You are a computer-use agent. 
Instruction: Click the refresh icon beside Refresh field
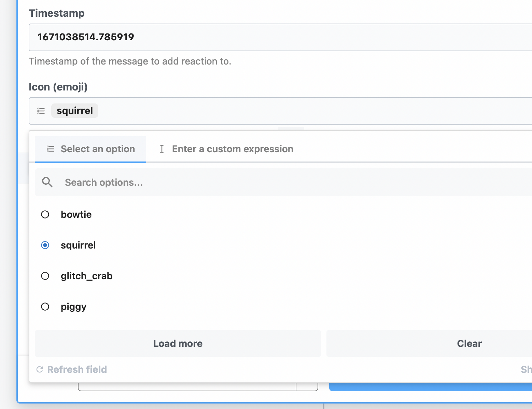(40, 369)
